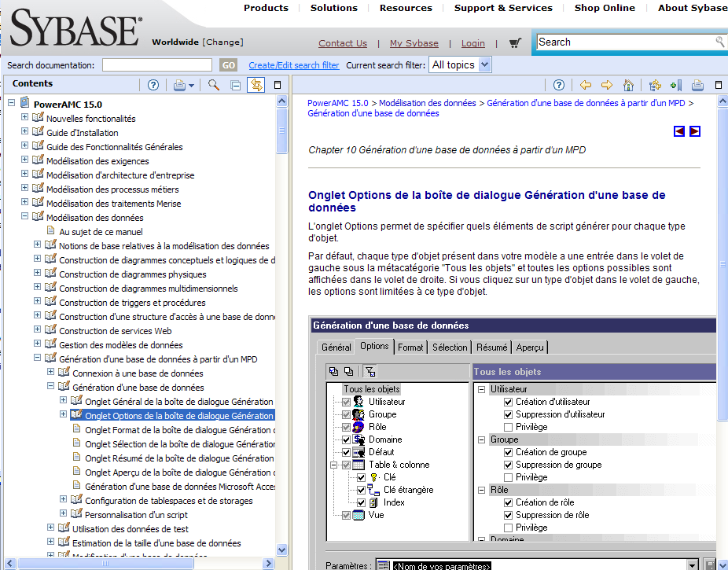
Task: Click the home icon in content toolbar
Action: [628, 85]
